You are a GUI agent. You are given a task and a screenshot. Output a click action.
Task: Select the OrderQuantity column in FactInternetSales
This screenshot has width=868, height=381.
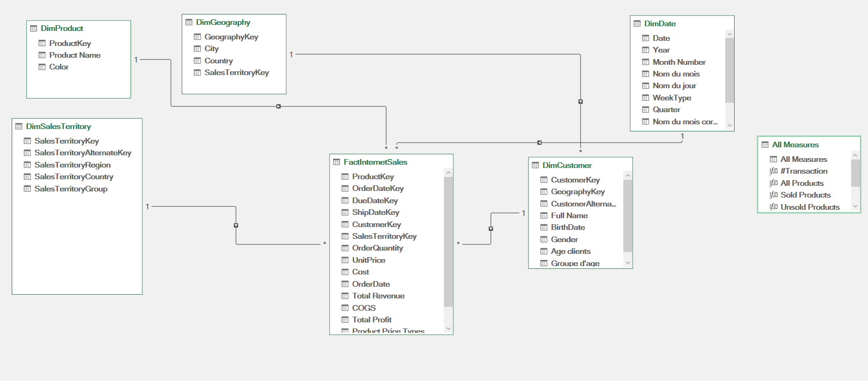pyautogui.click(x=377, y=248)
